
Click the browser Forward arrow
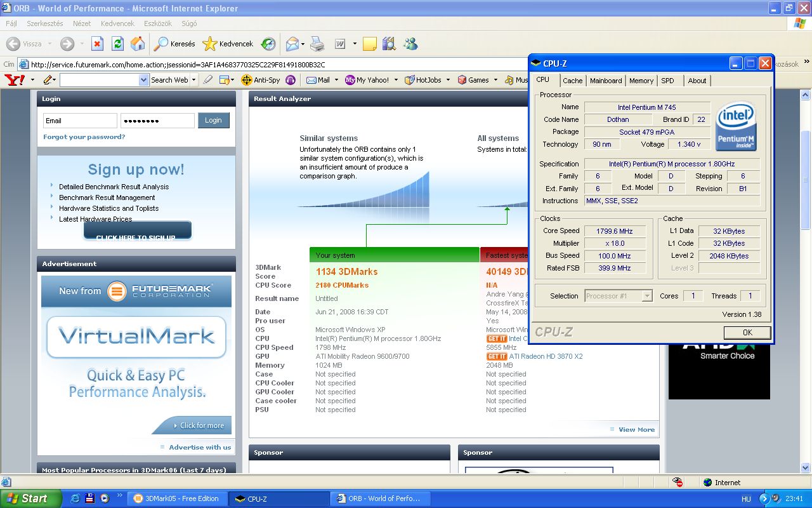(x=67, y=44)
